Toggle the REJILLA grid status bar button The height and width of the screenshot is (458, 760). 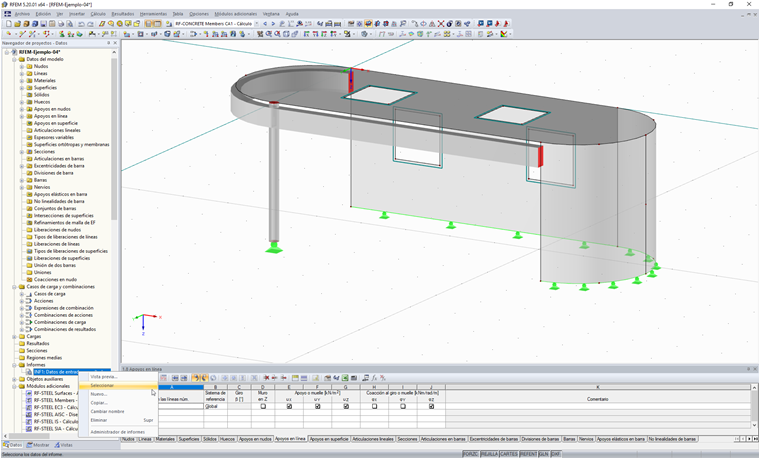tap(489, 453)
